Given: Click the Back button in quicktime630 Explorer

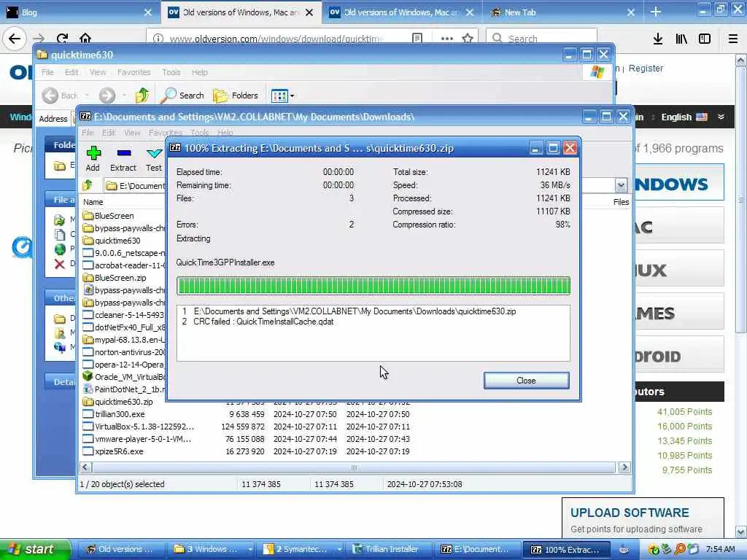Looking at the screenshot, I should pyautogui.click(x=61, y=96).
